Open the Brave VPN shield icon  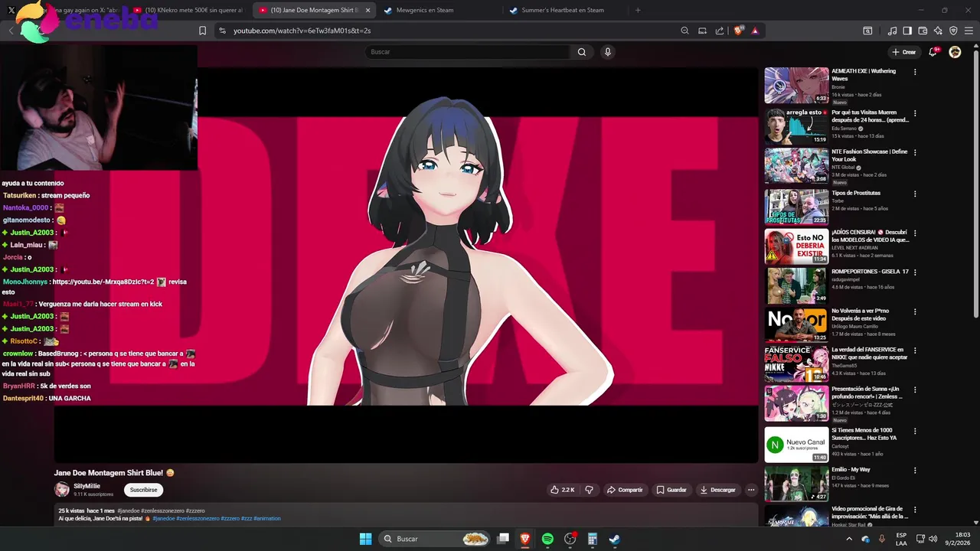(953, 31)
